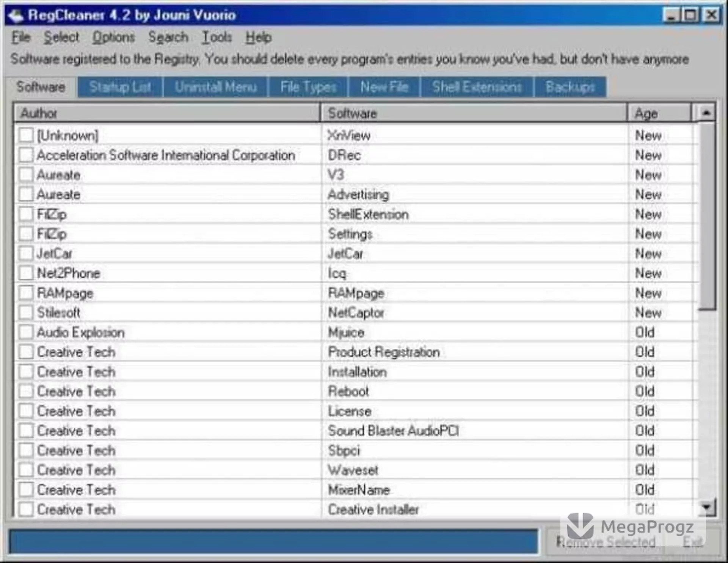Check the Audio Explosion Mjuice checkbox
This screenshot has width=728, height=563.
point(26,332)
